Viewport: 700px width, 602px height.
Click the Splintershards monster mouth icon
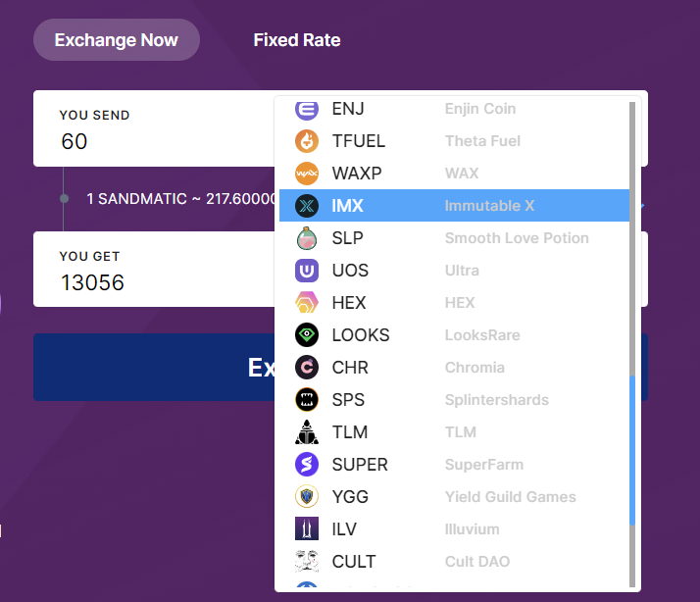pyautogui.click(x=307, y=400)
